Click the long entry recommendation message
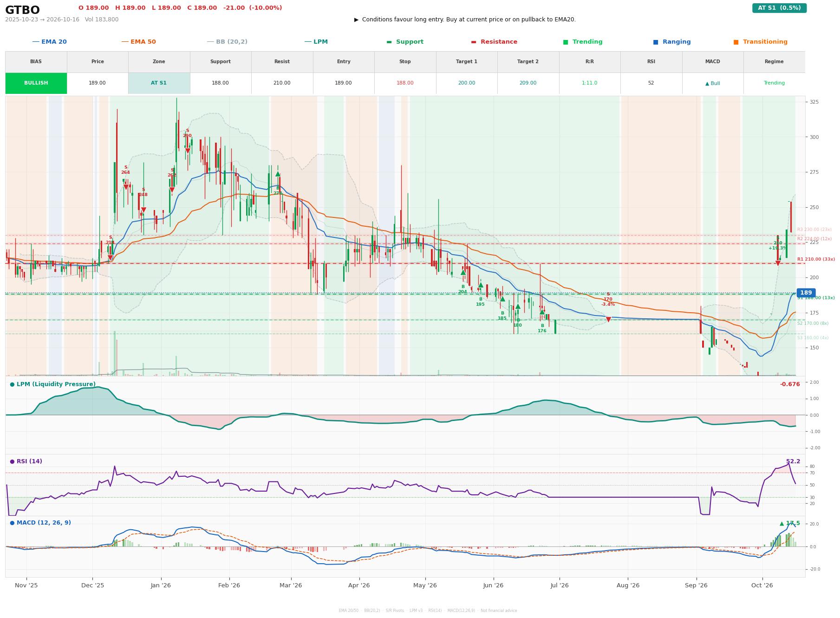This screenshot has width=840, height=618. [x=465, y=20]
